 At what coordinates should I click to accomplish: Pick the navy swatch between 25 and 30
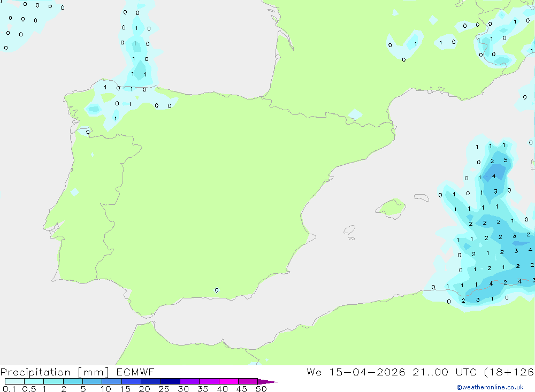point(170,381)
